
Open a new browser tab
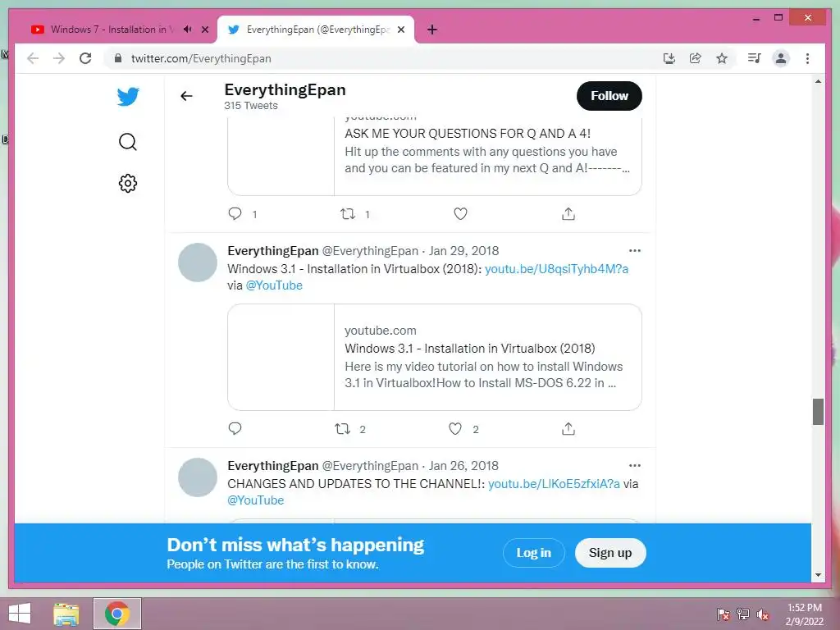tap(432, 30)
